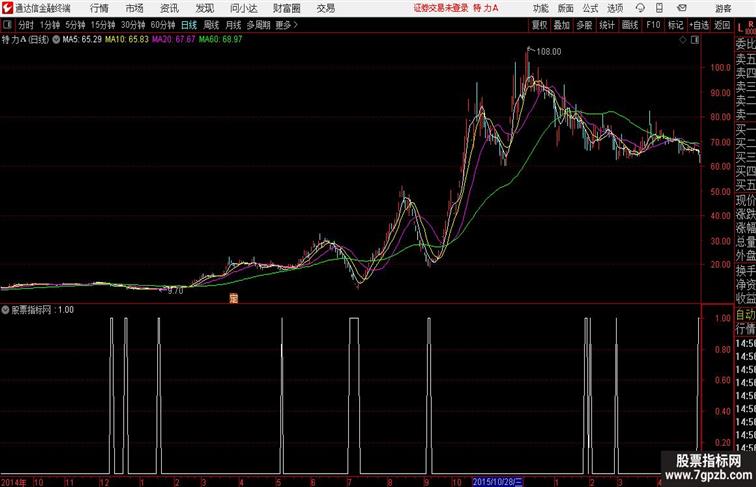Screen dimensions: 756x487
Task: Click the orange 窗 marker on the chart
Action: click(233, 298)
